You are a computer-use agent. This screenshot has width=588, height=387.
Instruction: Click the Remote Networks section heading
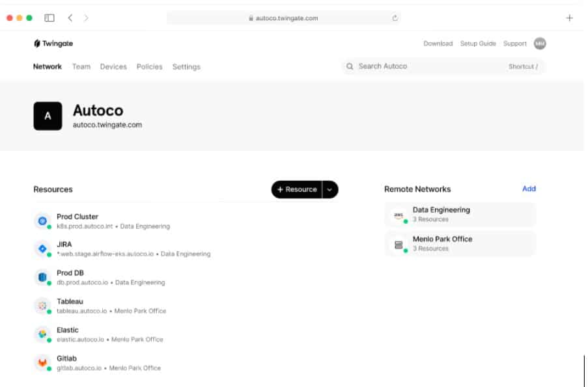pyautogui.click(x=417, y=189)
